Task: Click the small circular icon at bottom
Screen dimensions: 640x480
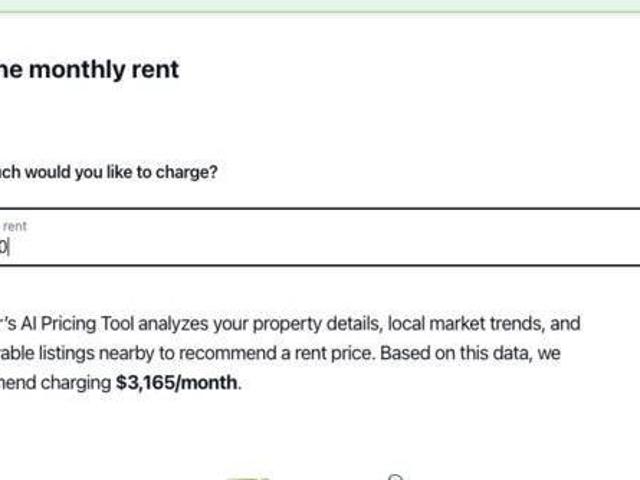Action: tap(395, 477)
